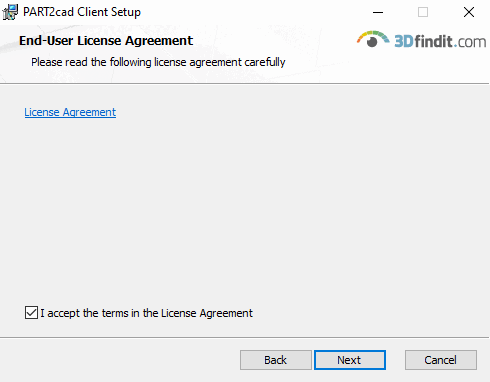Click the blue "3D" letters in the logo

click(404, 42)
